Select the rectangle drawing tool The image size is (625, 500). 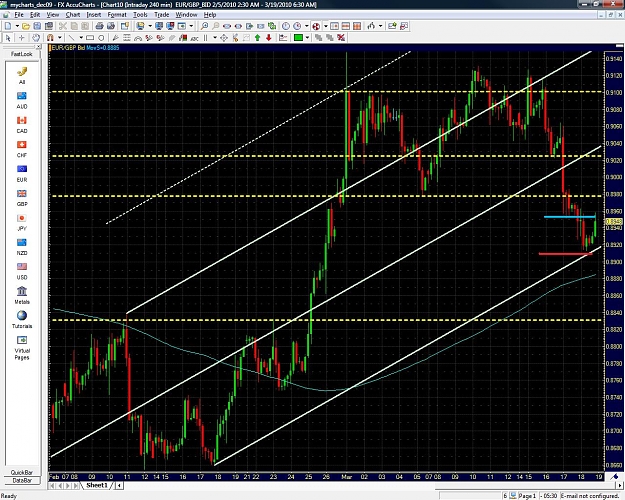90,38
